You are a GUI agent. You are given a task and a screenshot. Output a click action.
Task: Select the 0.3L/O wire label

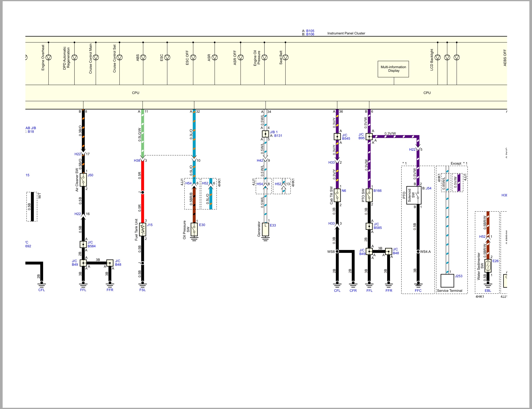(x=191, y=134)
